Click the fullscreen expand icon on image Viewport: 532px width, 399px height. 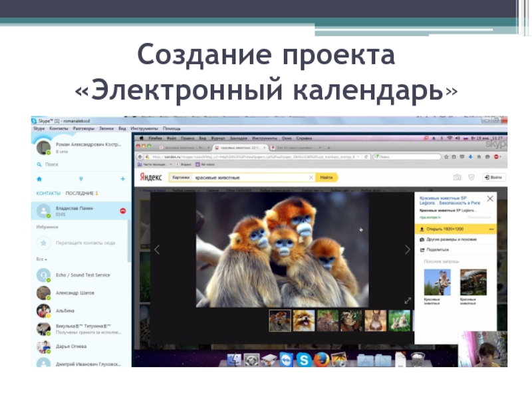point(407,301)
